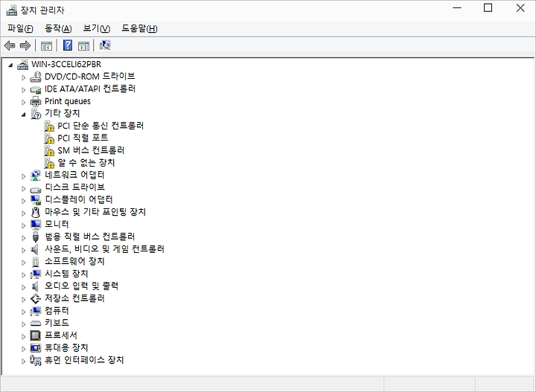
Task: Click the question mark icon for 기타 장치
Action: coord(36,114)
